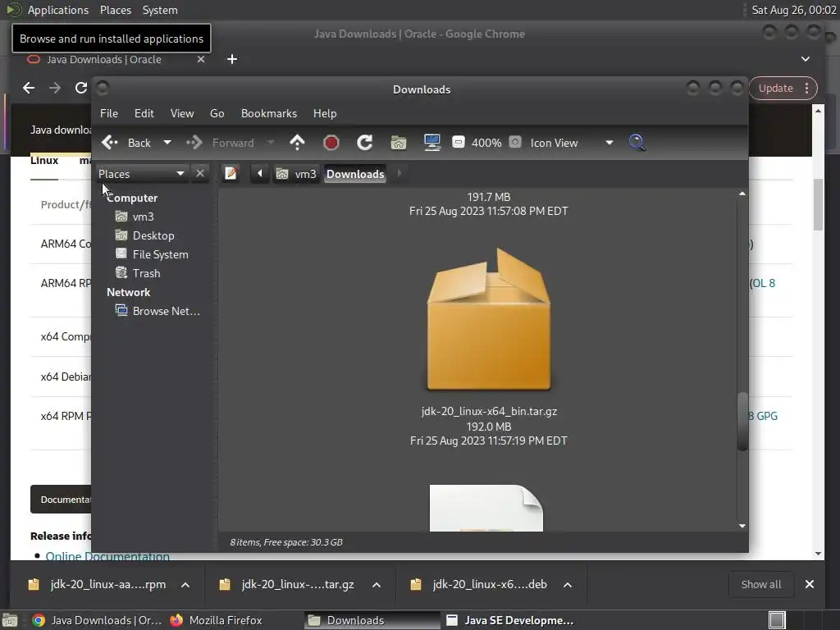The width and height of the screenshot is (840, 630).
Task: Reload the Downloads folder view
Action: [x=365, y=143]
